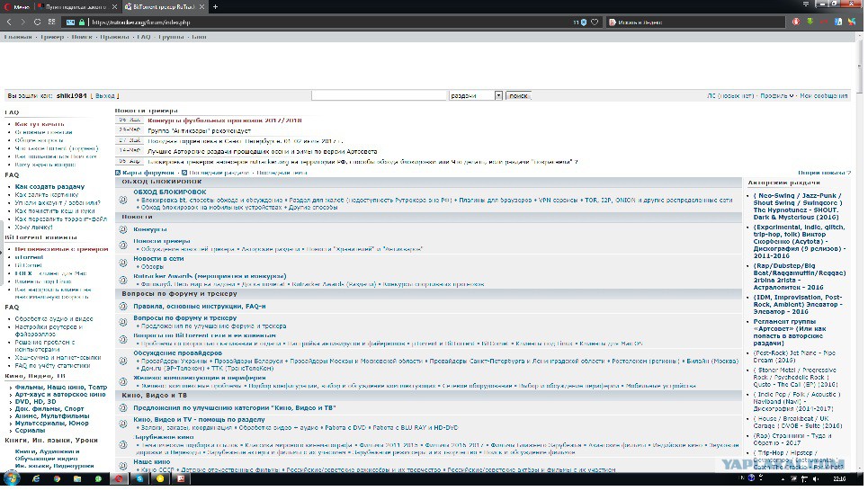Click the green download arrow extension icon
The image size is (868, 491).
(x=810, y=22)
